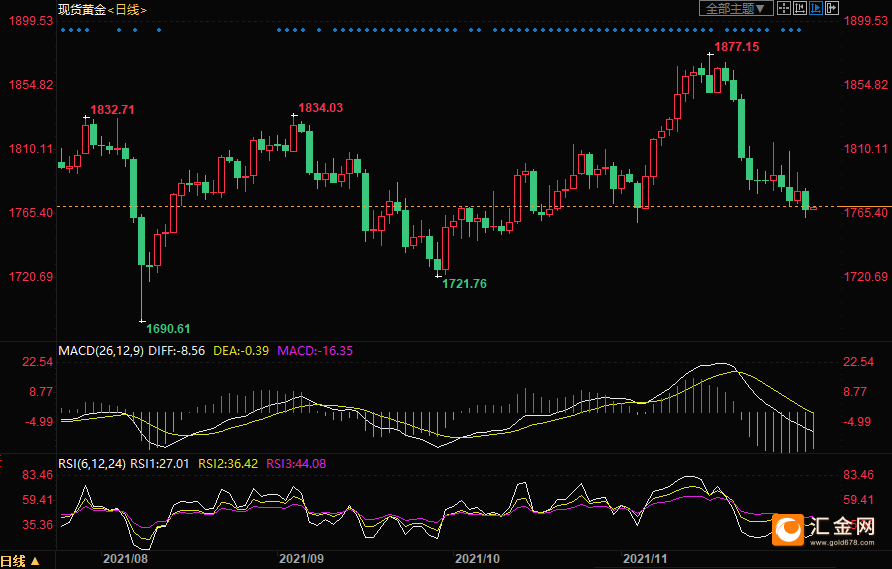Viewport: 892px width, 569px height.
Task: Click the RSI2:36.42 value
Action: point(228,464)
